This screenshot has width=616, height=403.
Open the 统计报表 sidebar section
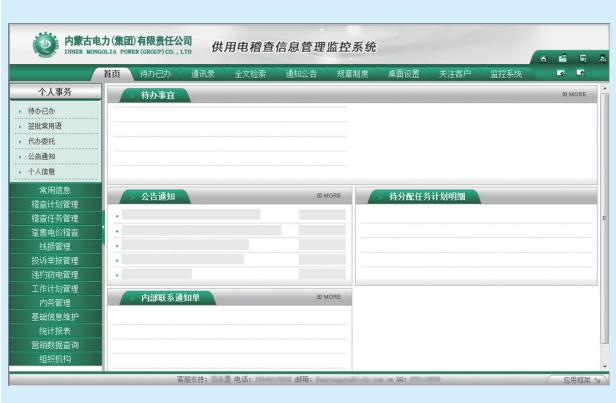(x=54, y=330)
